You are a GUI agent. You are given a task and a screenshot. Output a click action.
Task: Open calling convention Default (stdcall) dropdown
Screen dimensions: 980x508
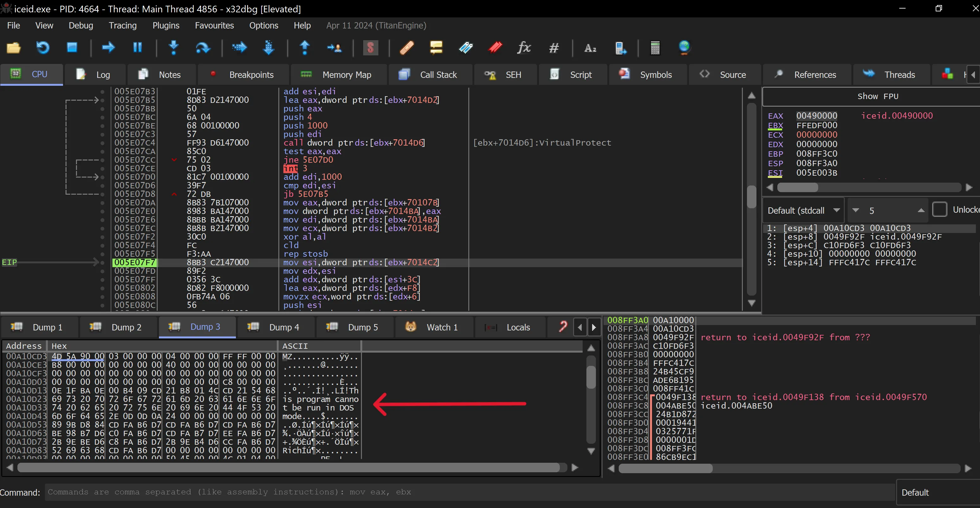pyautogui.click(x=804, y=210)
